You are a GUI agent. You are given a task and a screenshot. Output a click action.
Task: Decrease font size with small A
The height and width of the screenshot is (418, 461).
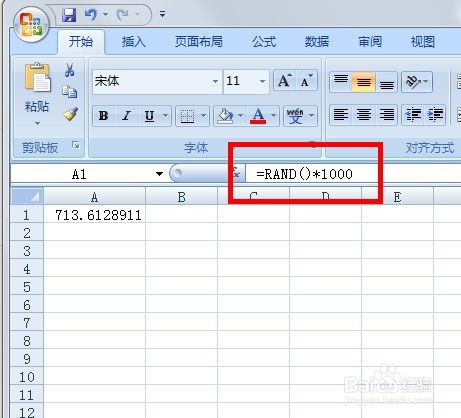(306, 80)
